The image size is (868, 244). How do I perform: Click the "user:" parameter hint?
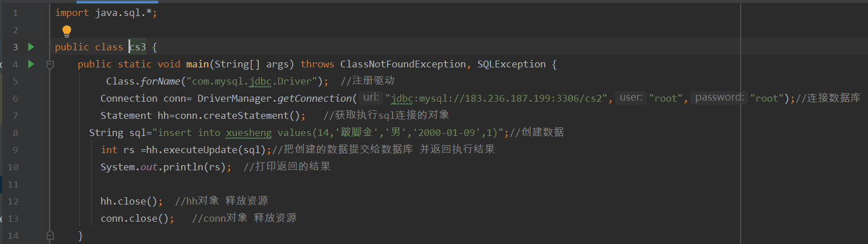tap(630, 98)
